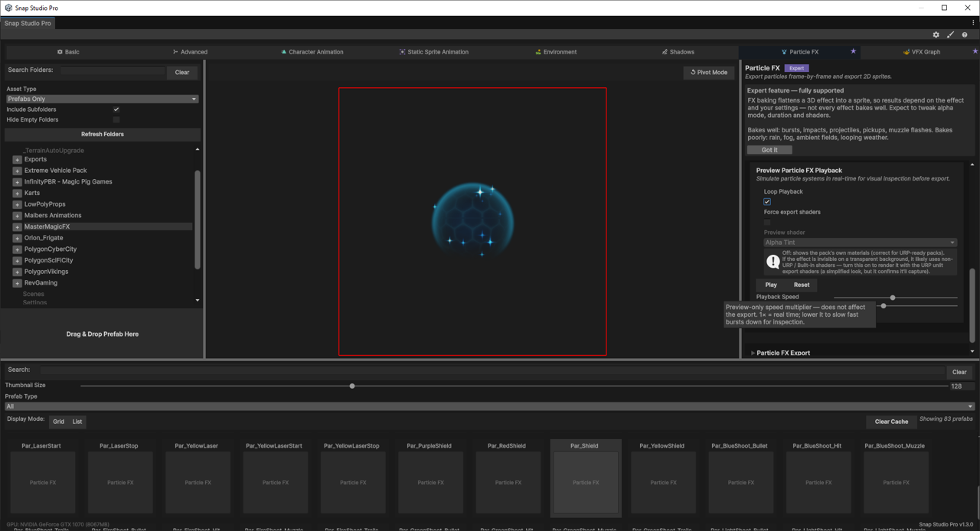
Task: Clear the prefab search field
Action: click(x=959, y=372)
